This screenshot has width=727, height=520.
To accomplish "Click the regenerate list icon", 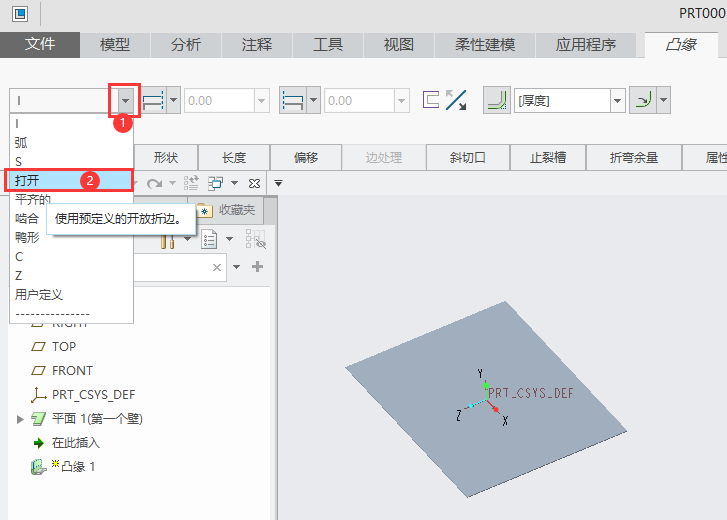I will click(191, 183).
